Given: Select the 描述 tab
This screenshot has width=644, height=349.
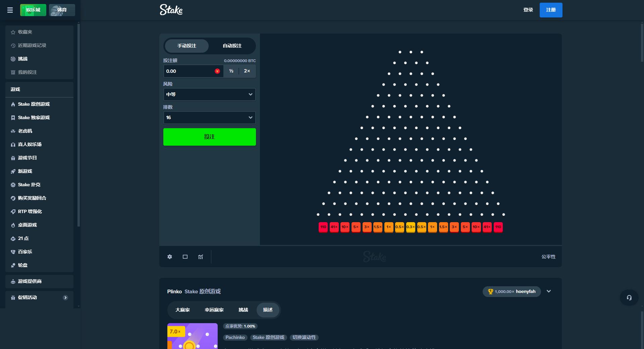Looking at the screenshot, I should click(268, 310).
